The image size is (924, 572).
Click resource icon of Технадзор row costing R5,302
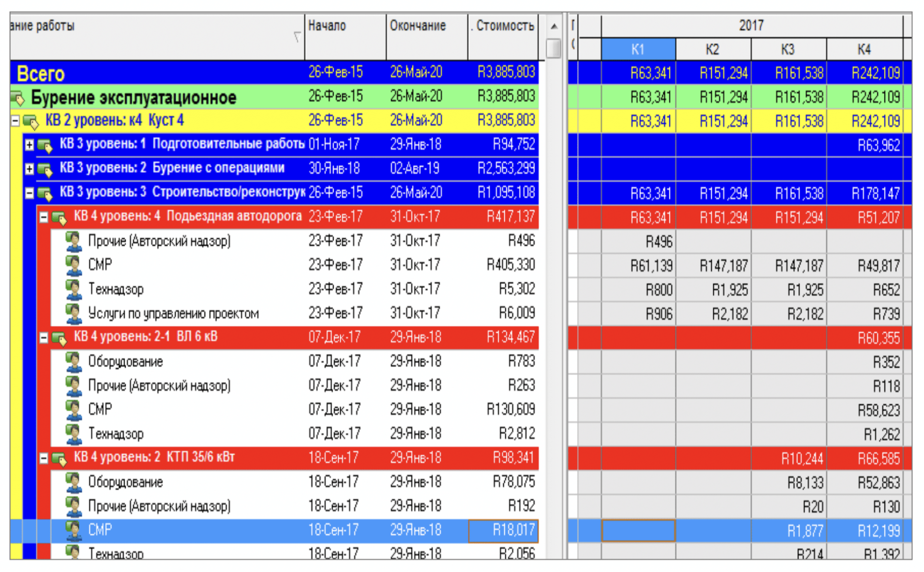coord(74,289)
